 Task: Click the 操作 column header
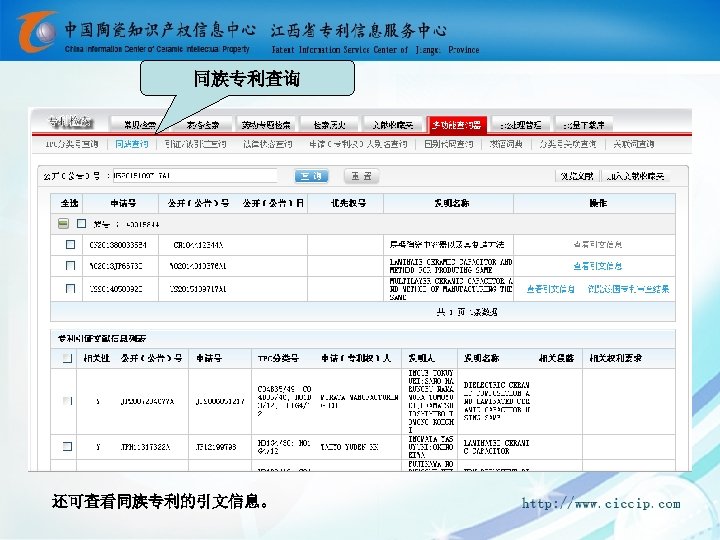coord(598,203)
